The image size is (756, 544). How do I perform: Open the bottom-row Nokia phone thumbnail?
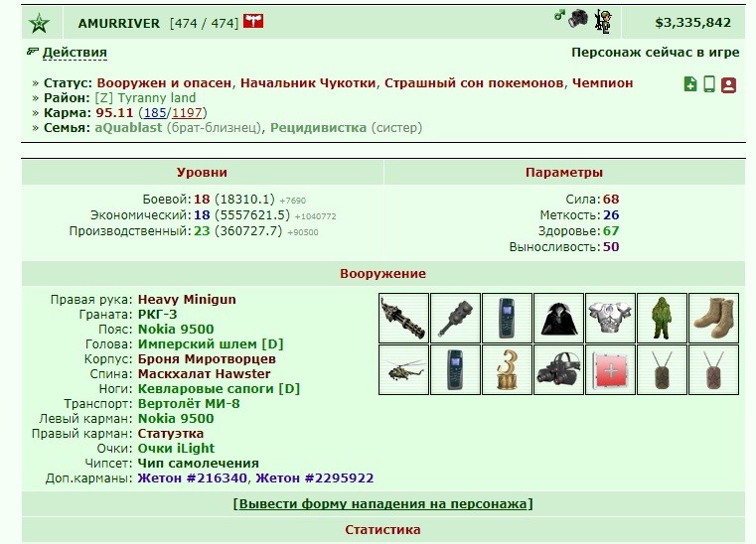pyautogui.click(x=455, y=369)
